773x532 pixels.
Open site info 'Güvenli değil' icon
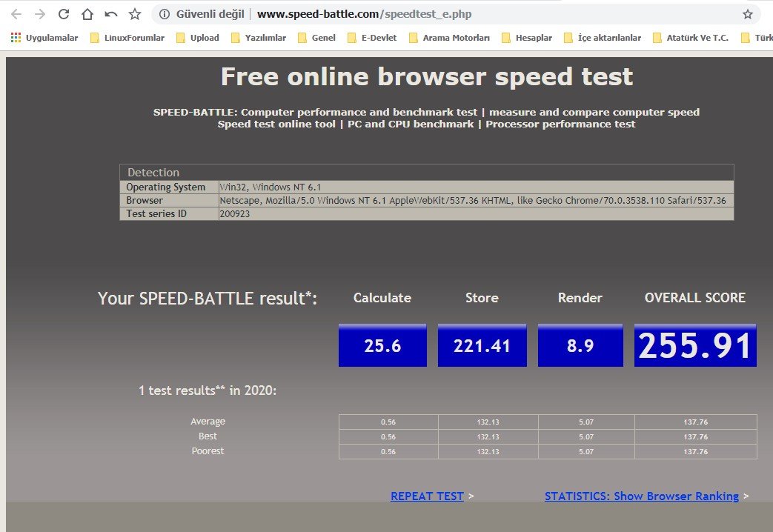(165, 14)
